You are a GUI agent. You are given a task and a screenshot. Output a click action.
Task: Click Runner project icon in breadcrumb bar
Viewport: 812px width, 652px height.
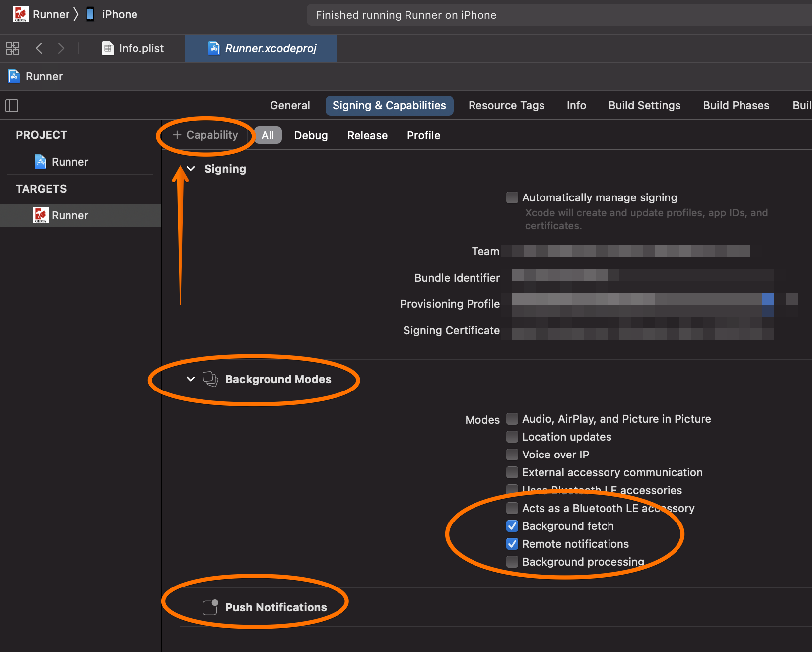pyautogui.click(x=14, y=76)
